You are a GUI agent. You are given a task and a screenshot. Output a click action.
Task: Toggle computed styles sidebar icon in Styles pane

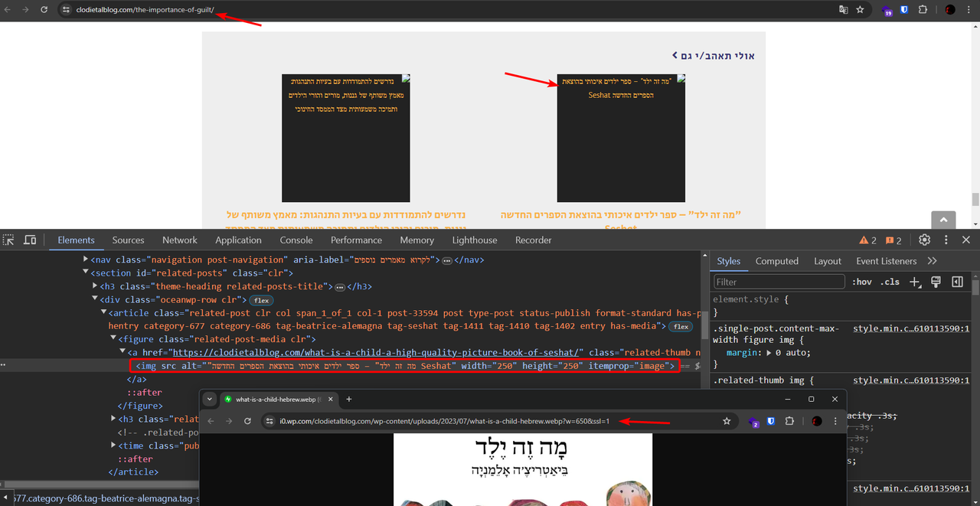point(957,282)
